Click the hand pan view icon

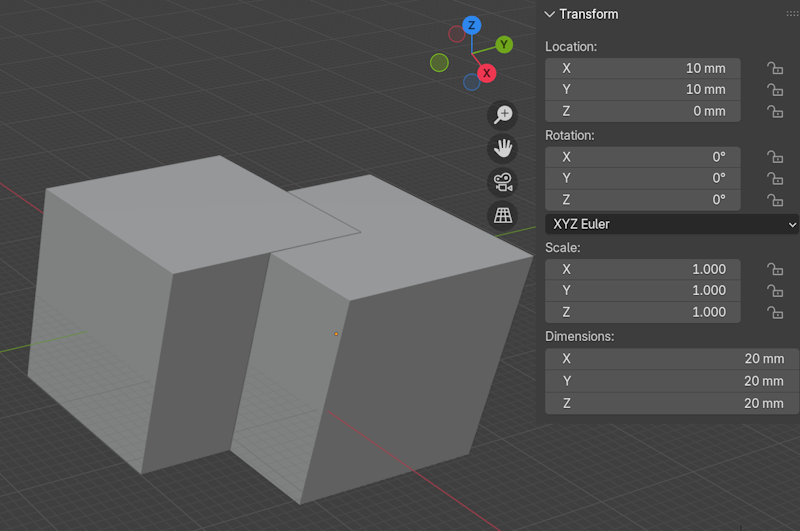coord(502,149)
